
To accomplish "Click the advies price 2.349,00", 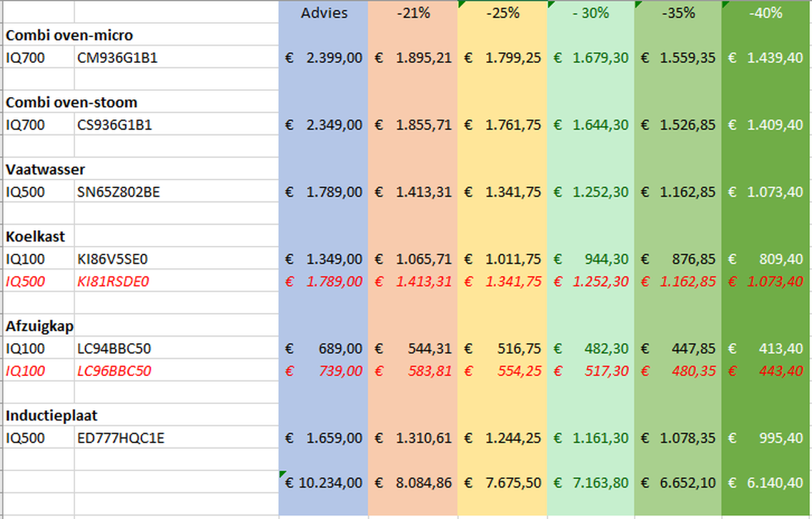I will pyautogui.click(x=324, y=125).
